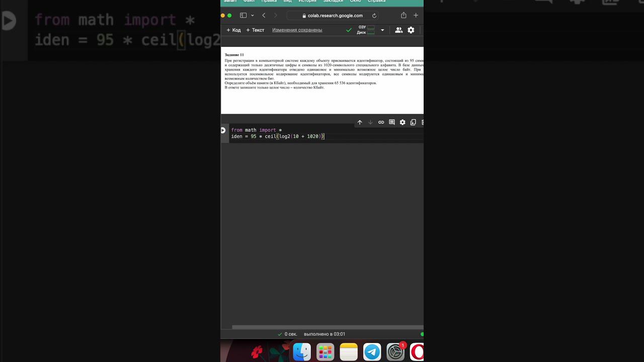The height and width of the screenshot is (362, 644).
Task: Click the yellow minimize window dot
Action: tap(223, 16)
